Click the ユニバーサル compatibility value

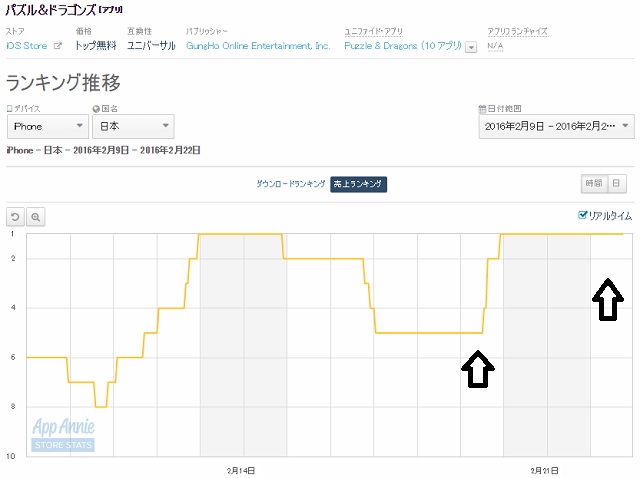click(151, 46)
